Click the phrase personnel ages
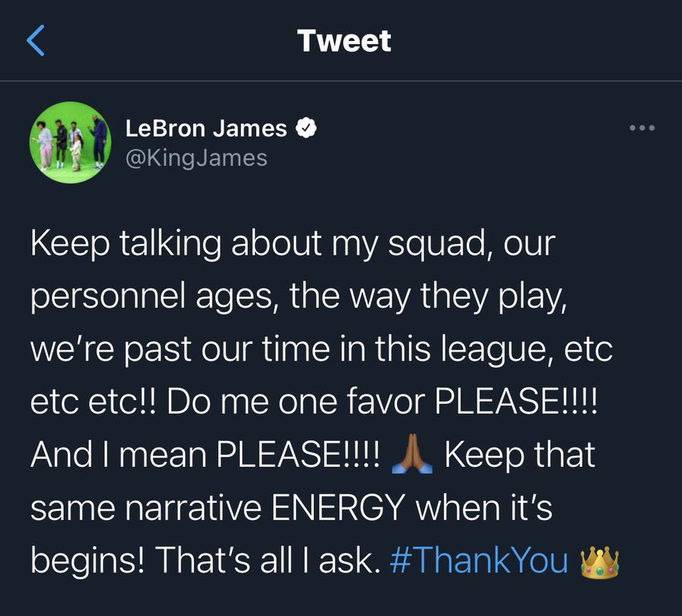 pyautogui.click(x=149, y=299)
